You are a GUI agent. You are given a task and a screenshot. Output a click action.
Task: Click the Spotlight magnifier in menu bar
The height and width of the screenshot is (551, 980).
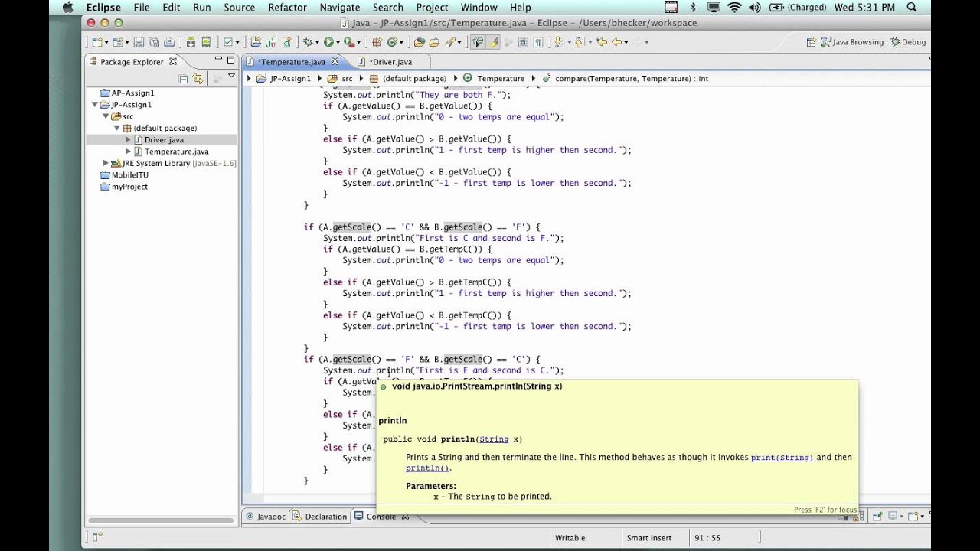coord(913,8)
